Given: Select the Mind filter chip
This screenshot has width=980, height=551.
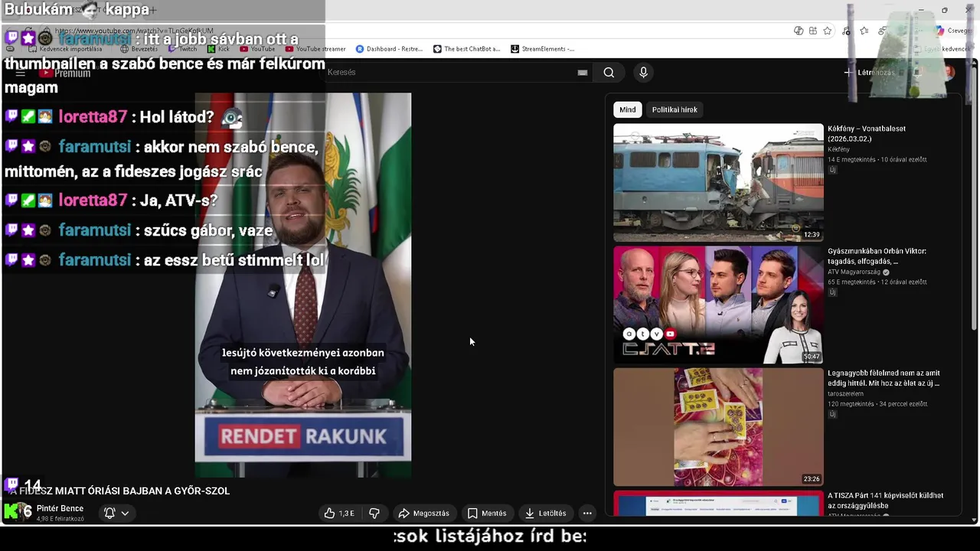Looking at the screenshot, I should pyautogui.click(x=628, y=109).
